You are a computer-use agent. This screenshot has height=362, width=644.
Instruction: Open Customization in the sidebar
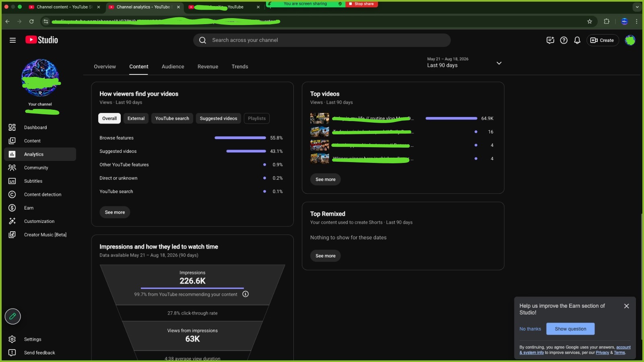click(x=40, y=221)
